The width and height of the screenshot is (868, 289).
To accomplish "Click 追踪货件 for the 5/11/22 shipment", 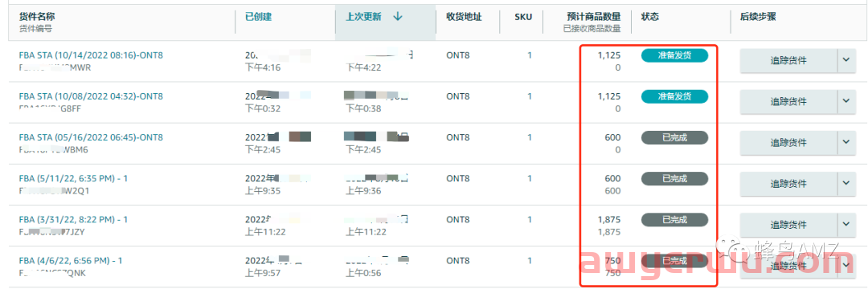I will tap(788, 184).
